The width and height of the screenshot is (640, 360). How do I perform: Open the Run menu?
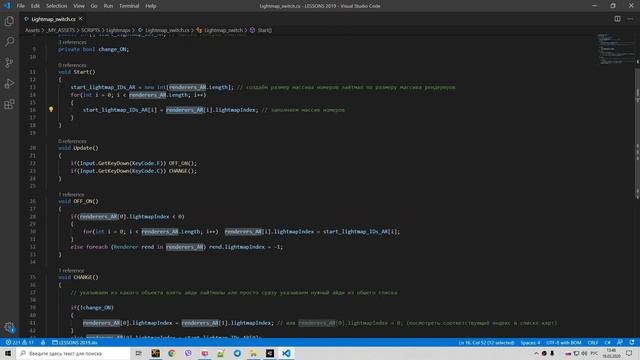click(x=108, y=6)
